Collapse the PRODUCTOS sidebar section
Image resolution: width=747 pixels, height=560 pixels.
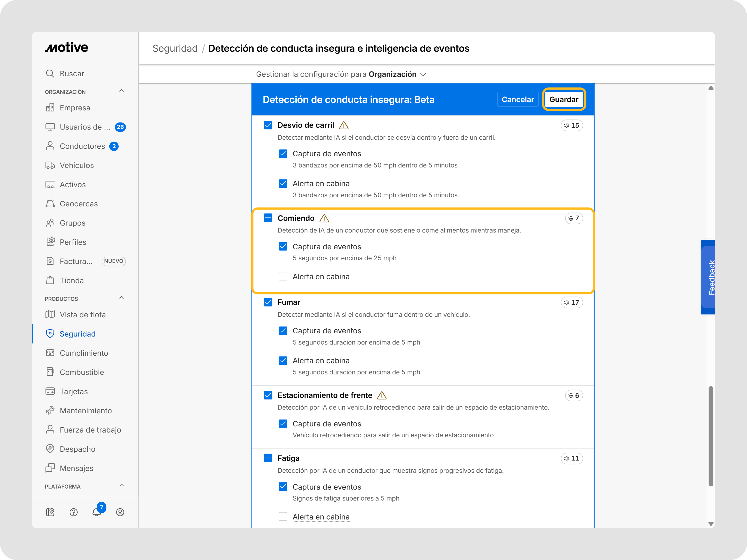tap(122, 298)
